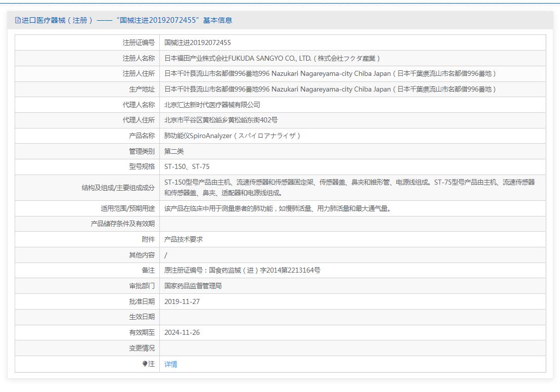Click the intended use text 该产品在临床中用于测量
The width and height of the screenshot is (560, 392).
[278, 208]
